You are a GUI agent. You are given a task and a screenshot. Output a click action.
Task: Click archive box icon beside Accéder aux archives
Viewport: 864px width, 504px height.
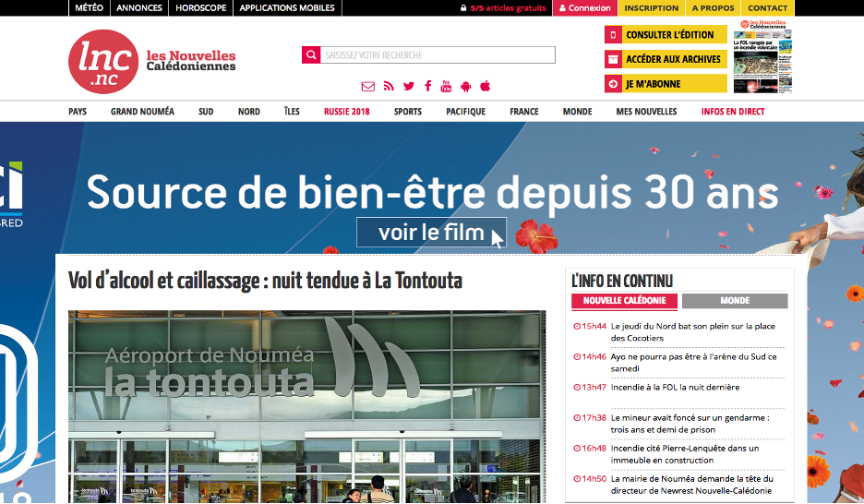[613, 59]
